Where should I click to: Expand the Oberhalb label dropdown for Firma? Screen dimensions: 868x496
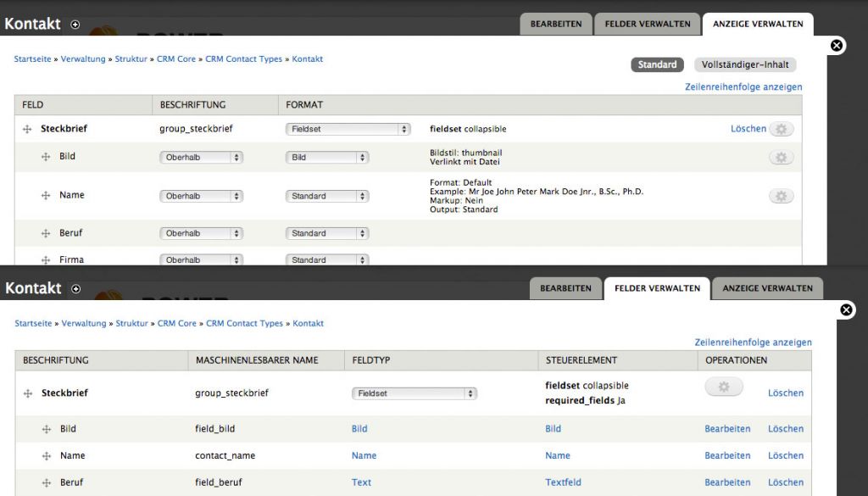click(201, 260)
